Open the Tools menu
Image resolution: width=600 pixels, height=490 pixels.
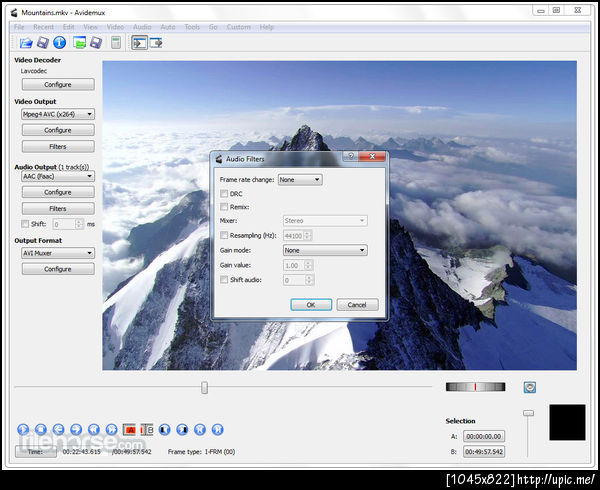[x=192, y=27]
